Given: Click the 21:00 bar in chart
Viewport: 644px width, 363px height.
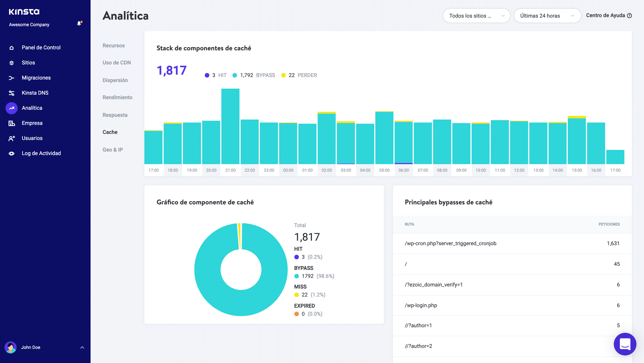Looking at the screenshot, I should tap(230, 126).
